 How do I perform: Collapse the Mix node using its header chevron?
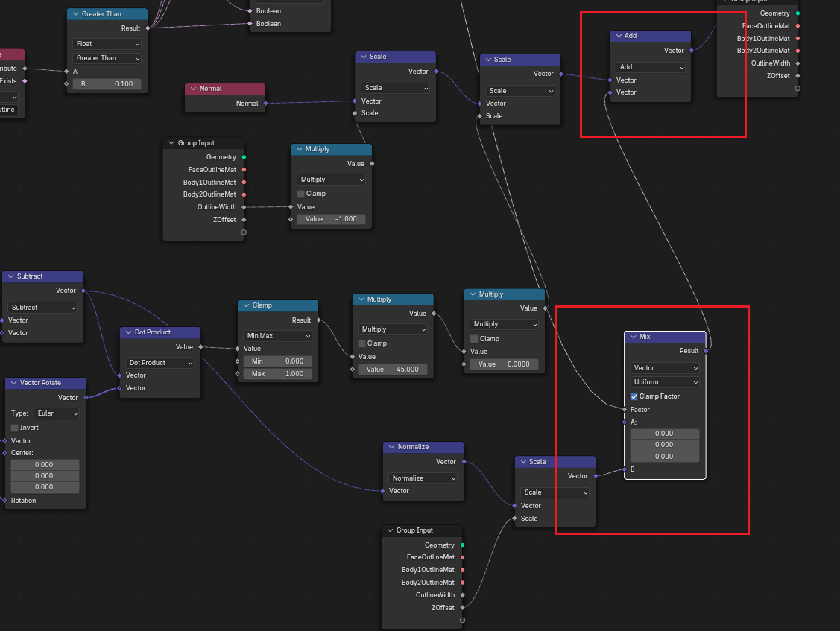tap(632, 337)
